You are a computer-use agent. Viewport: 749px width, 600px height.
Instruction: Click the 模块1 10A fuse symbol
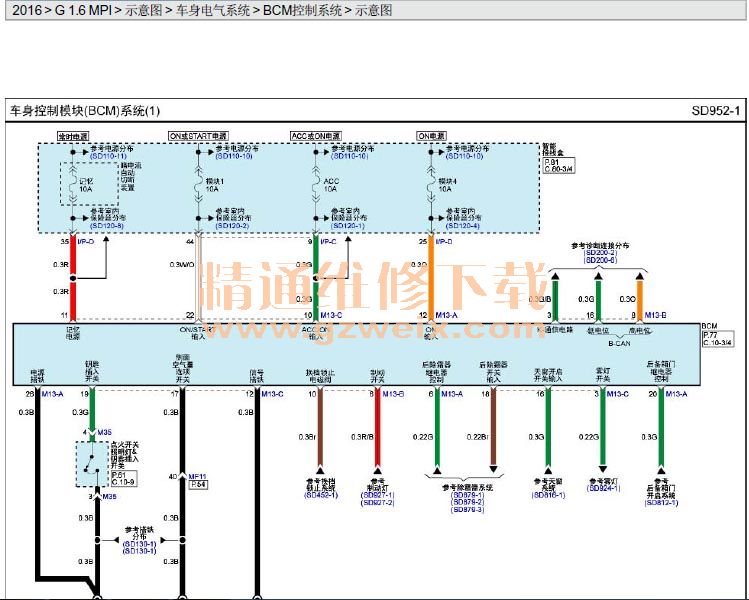coord(198,185)
